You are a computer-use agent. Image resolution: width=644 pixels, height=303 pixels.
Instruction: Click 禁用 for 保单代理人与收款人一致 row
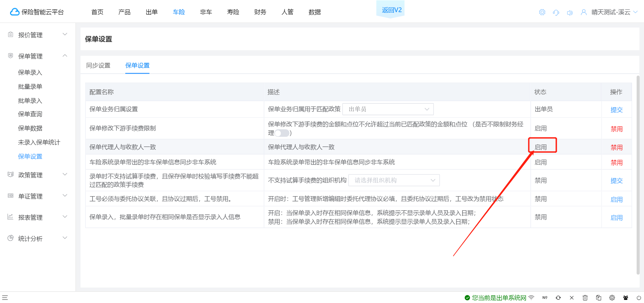[616, 147]
